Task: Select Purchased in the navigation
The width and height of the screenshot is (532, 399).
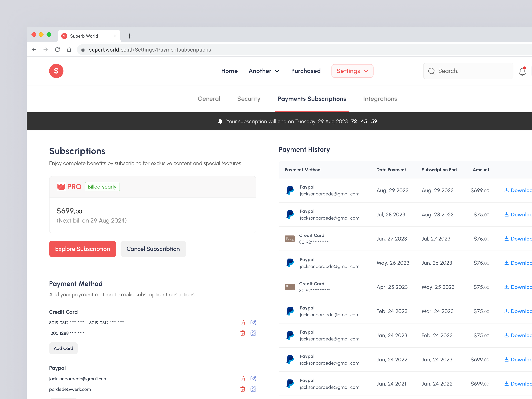Action: click(306, 71)
